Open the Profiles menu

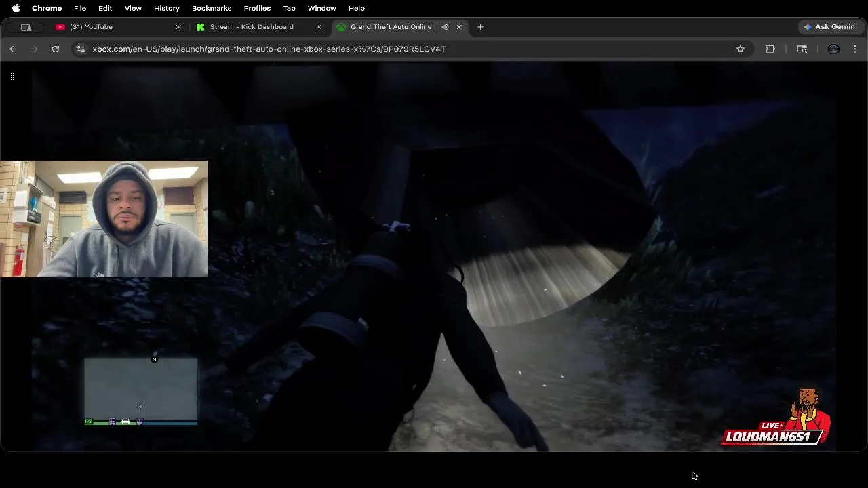257,8
